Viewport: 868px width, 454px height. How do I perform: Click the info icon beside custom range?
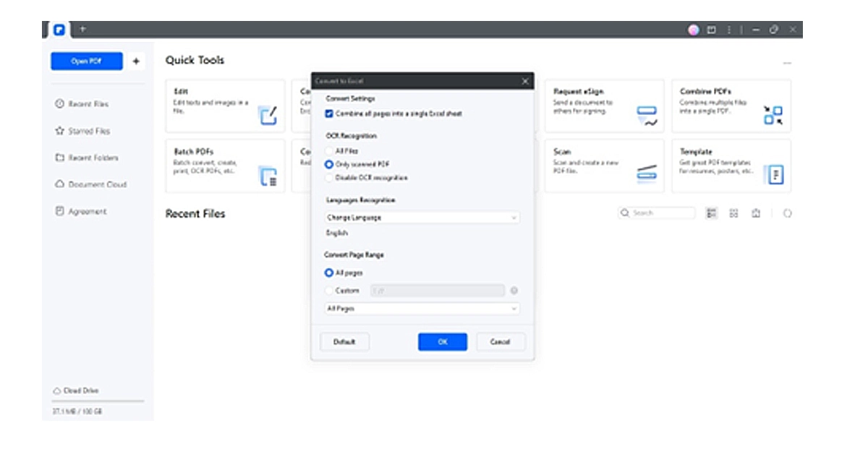pos(514,291)
